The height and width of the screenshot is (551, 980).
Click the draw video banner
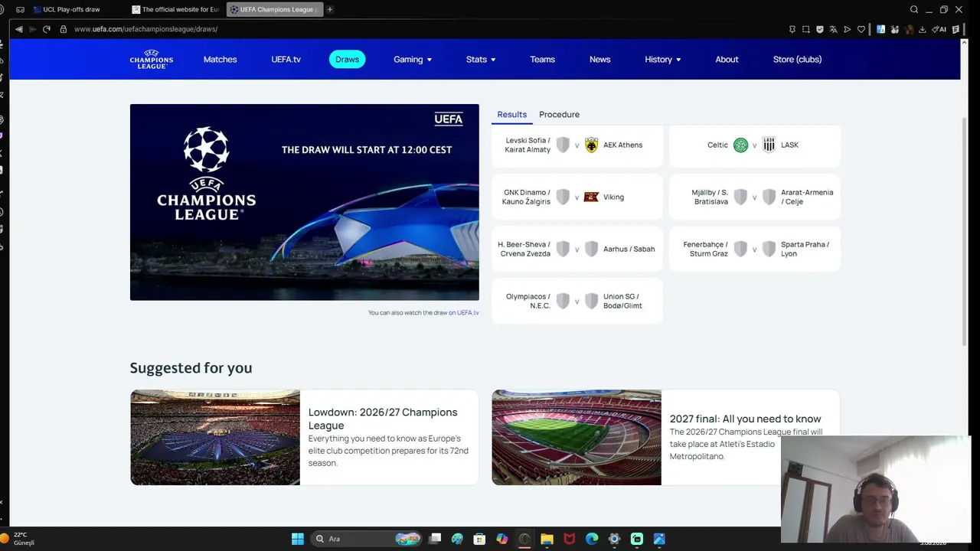[x=305, y=202]
